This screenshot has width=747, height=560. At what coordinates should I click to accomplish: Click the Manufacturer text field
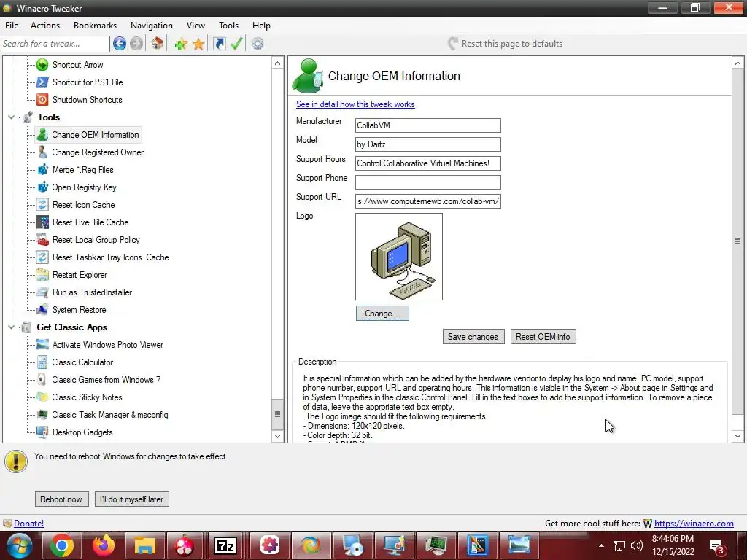[x=427, y=125]
